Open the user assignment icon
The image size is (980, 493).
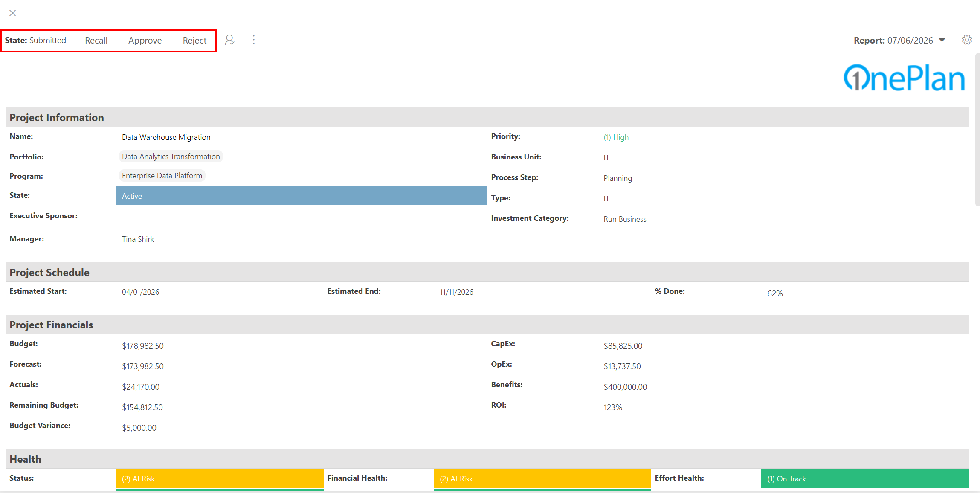229,40
